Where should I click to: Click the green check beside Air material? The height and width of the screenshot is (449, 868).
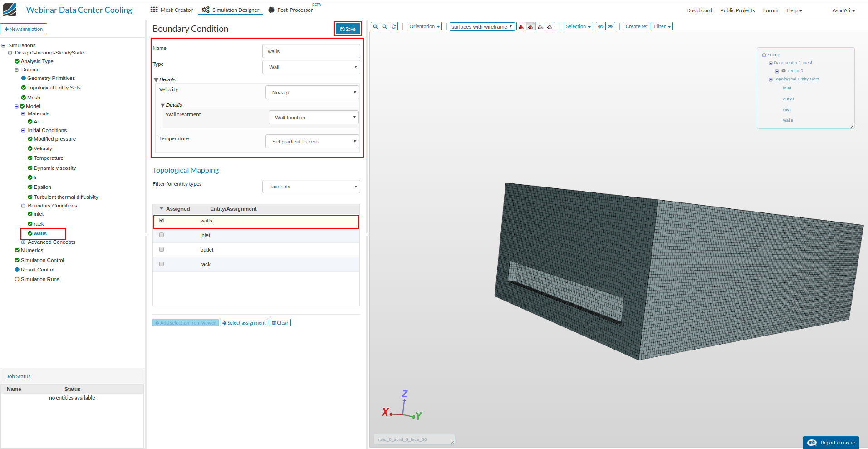click(30, 122)
